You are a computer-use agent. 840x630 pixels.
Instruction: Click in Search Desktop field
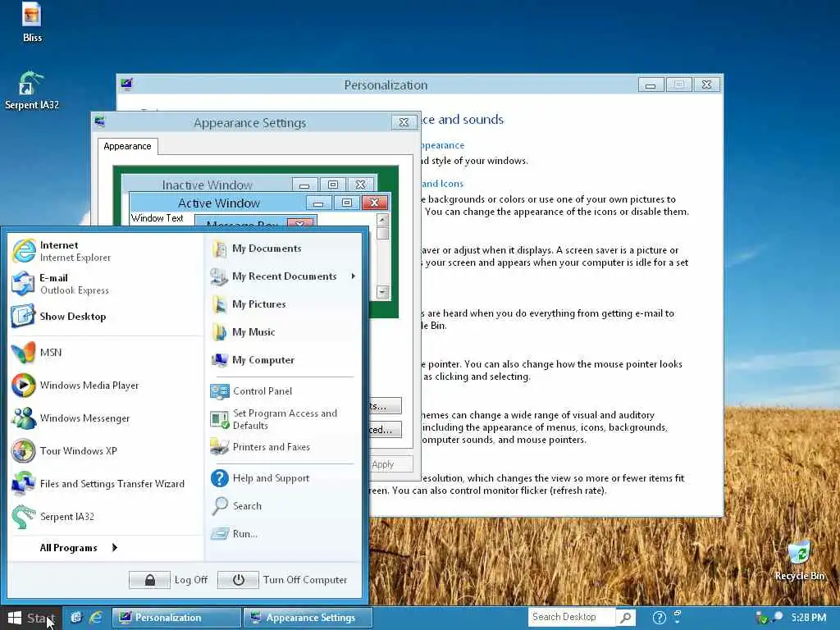[572, 617]
